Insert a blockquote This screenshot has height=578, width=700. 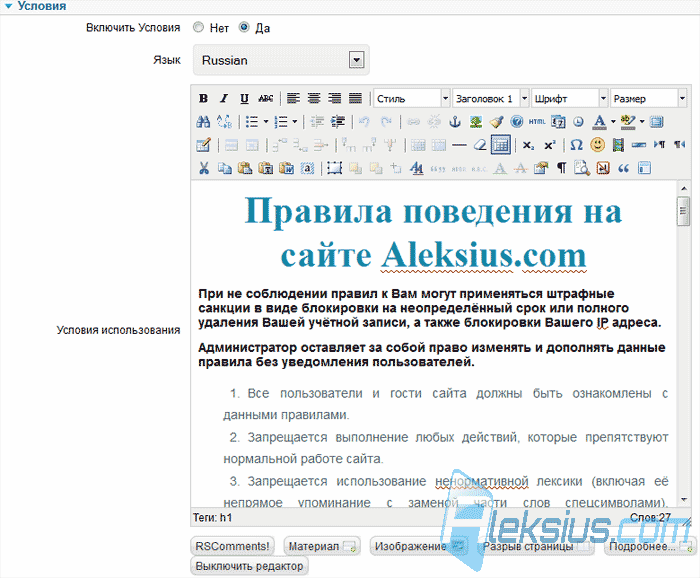coord(624,168)
